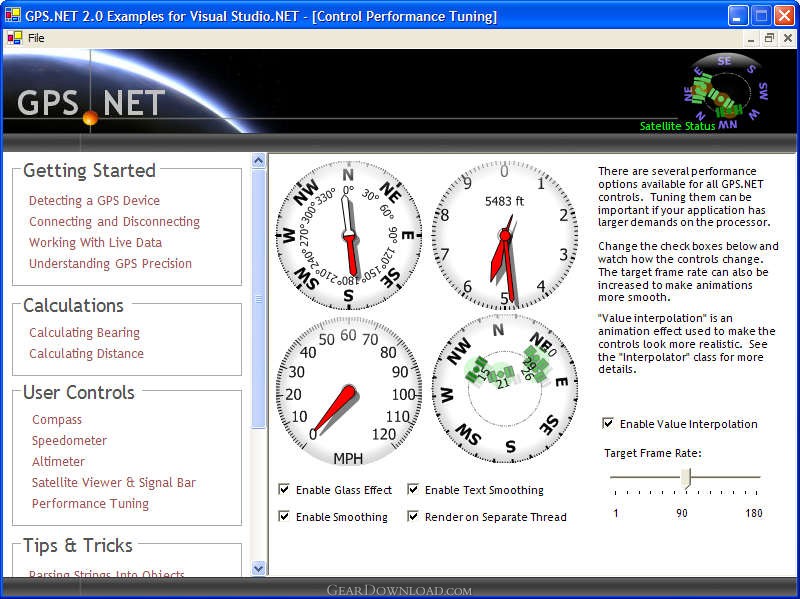Open Understanding GPS Precision

(110, 263)
